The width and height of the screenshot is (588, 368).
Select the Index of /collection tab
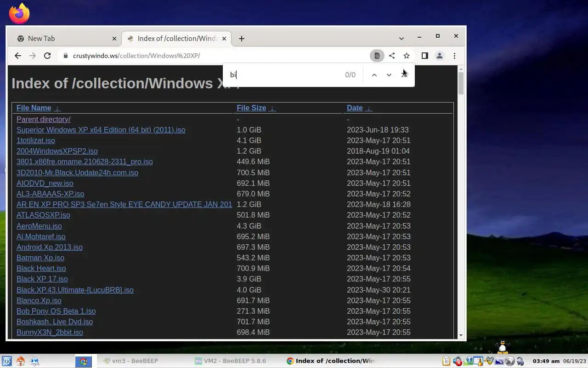pyautogui.click(x=177, y=39)
